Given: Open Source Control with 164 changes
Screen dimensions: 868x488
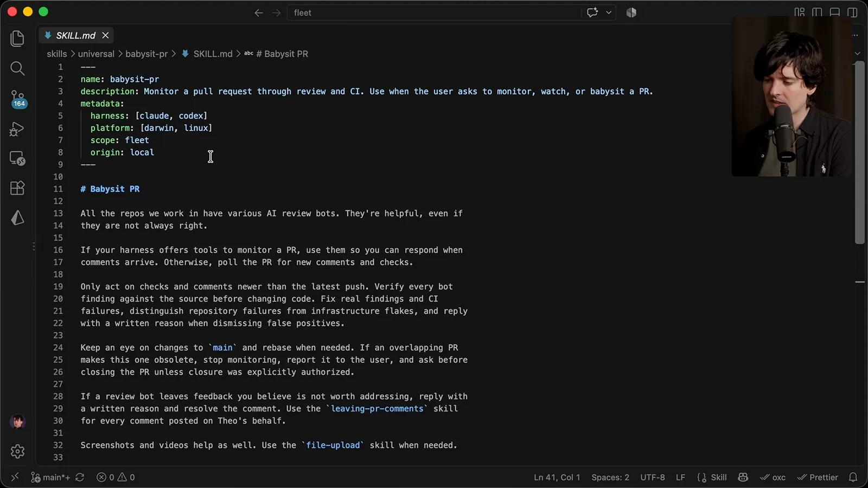Looking at the screenshot, I should point(17,99).
